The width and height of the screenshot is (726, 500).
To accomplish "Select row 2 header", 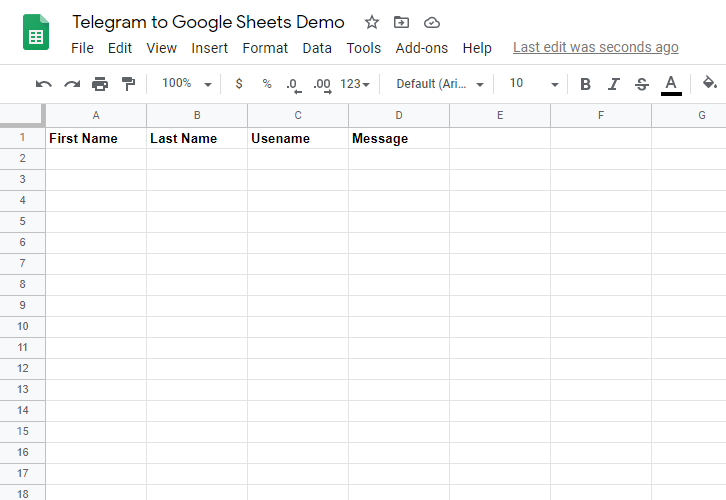I will pyautogui.click(x=22, y=158).
